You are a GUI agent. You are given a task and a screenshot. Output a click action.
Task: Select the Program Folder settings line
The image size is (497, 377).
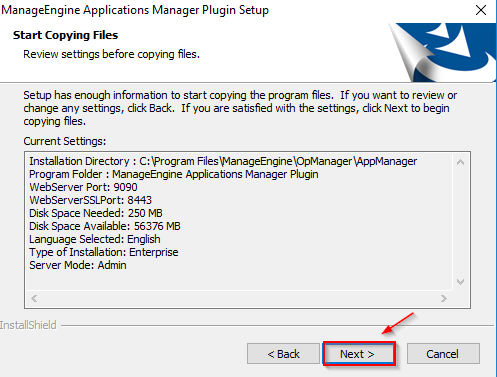174,174
